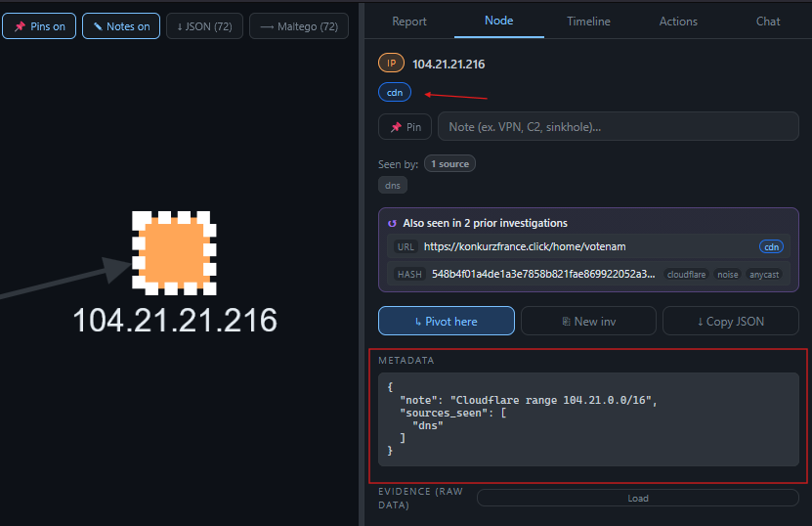Click the URL type label
This screenshot has height=526, width=812.
[x=406, y=247]
